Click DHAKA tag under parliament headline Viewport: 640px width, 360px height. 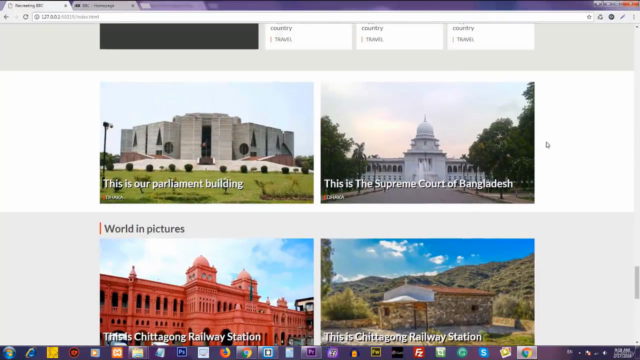pos(113,197)
